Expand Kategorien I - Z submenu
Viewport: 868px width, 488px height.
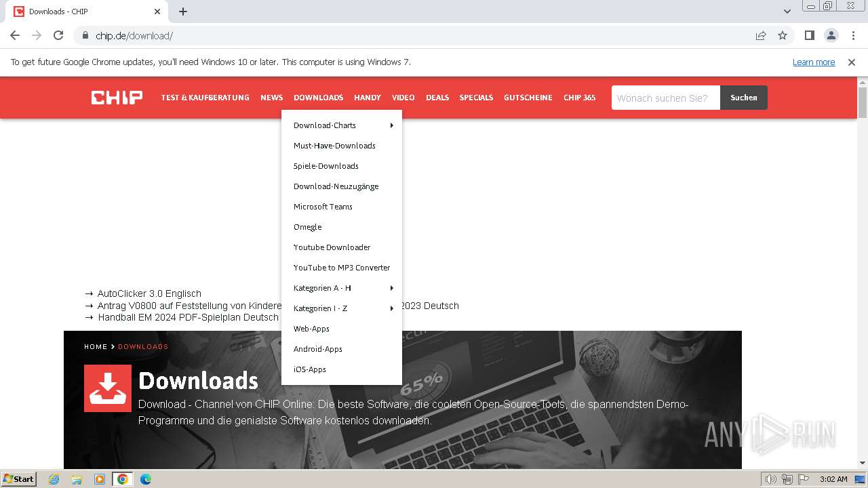tap(342, 308)
